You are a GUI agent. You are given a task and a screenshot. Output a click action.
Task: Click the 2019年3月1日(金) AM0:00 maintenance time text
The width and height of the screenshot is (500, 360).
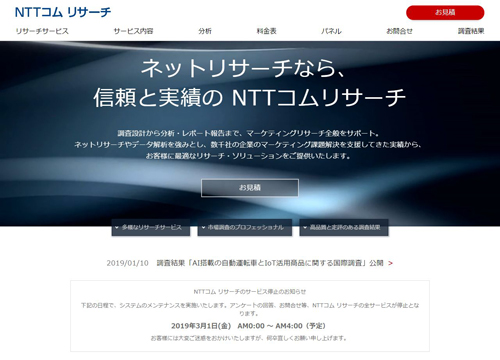[248, 326]
